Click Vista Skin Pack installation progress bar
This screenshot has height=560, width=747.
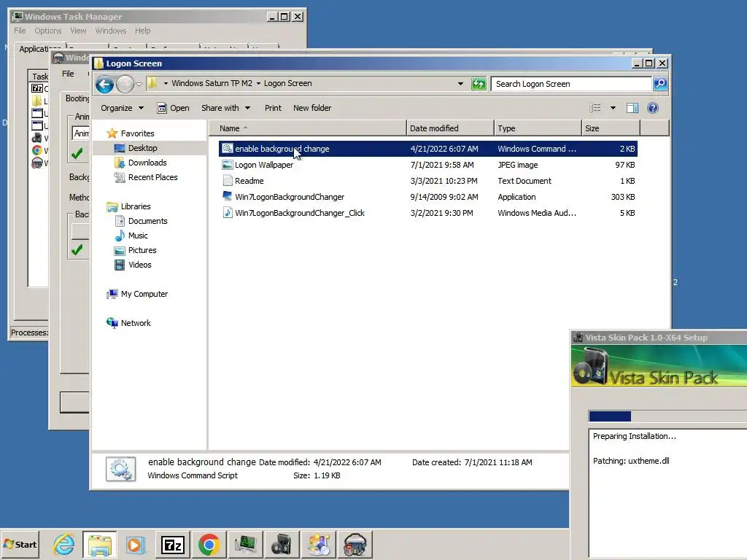667,416
